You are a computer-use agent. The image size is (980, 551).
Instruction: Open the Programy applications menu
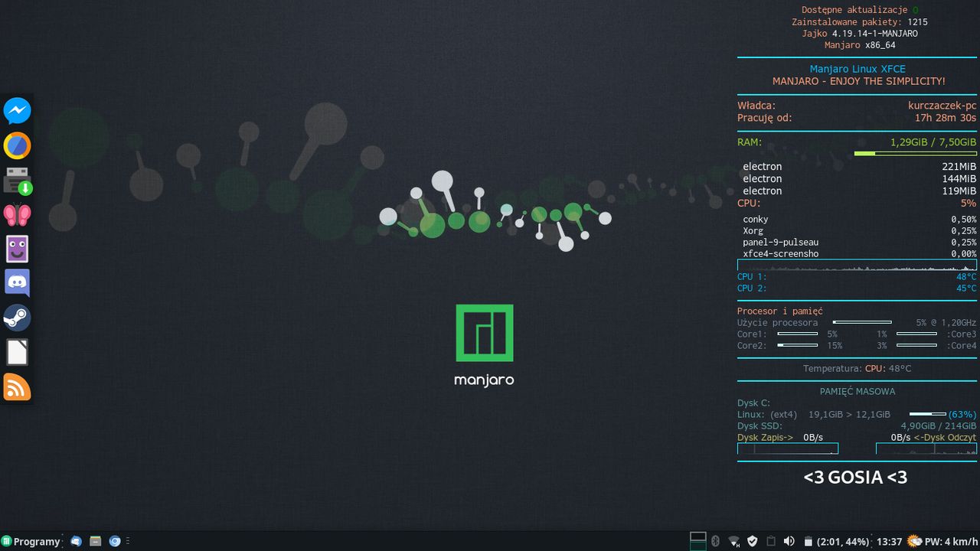point(31,541)
